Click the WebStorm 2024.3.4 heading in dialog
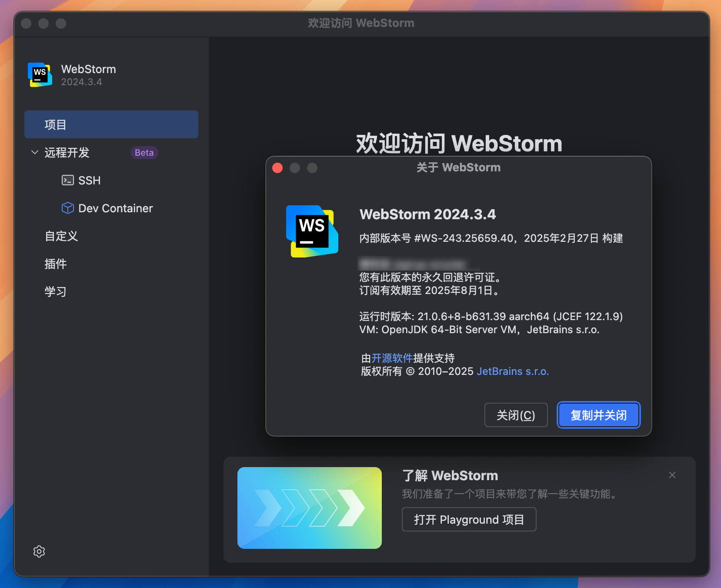721x588 pixels. 427,214
